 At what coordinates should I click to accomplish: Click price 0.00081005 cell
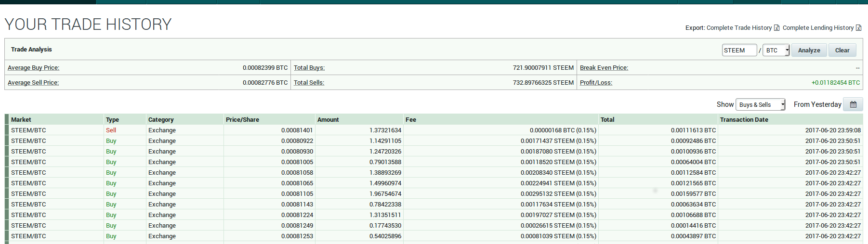tap(297, 162)
